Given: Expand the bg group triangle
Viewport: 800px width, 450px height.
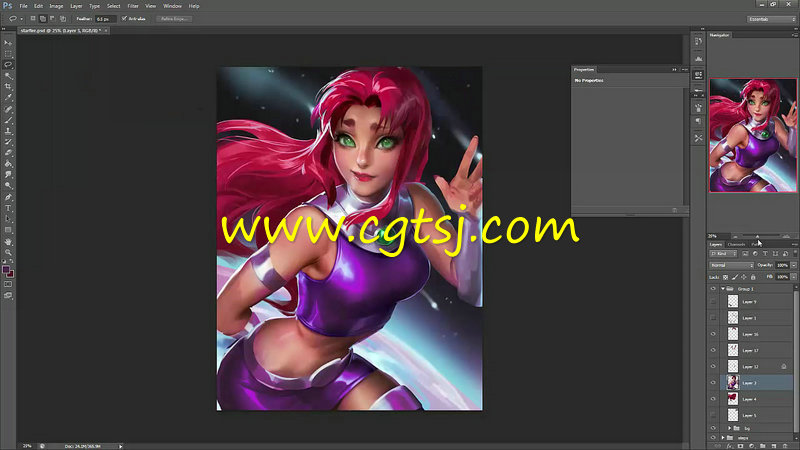Looking at the screenshot, I should coord(730,429).
